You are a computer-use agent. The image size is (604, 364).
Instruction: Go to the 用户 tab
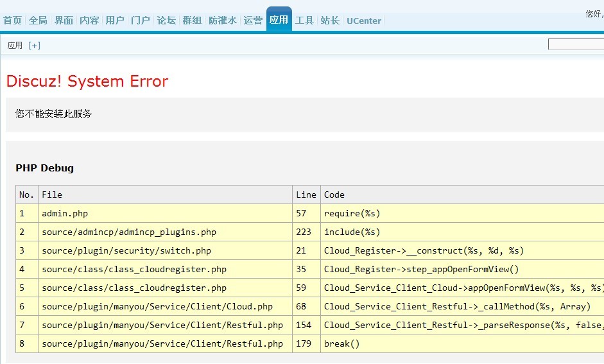point(115,21)
